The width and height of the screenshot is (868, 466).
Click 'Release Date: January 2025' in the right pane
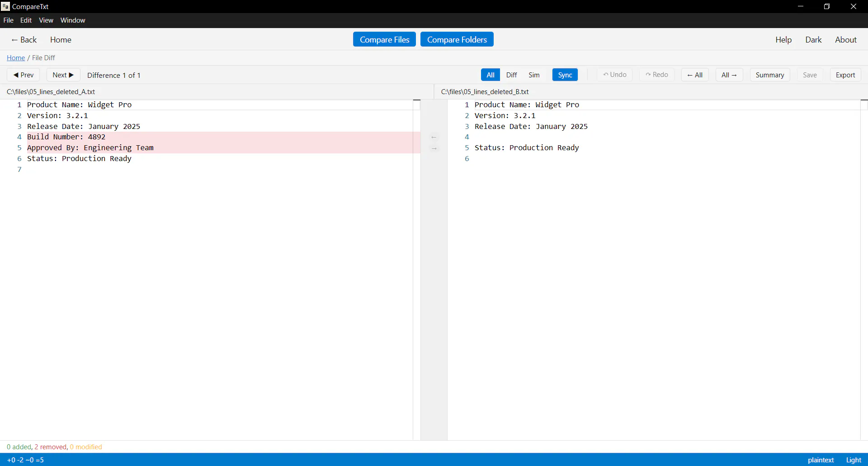pos(531,127)
